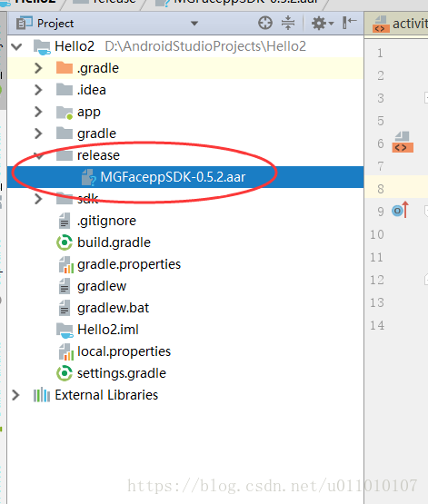Select the gradle folder icon

pos(65,133)
